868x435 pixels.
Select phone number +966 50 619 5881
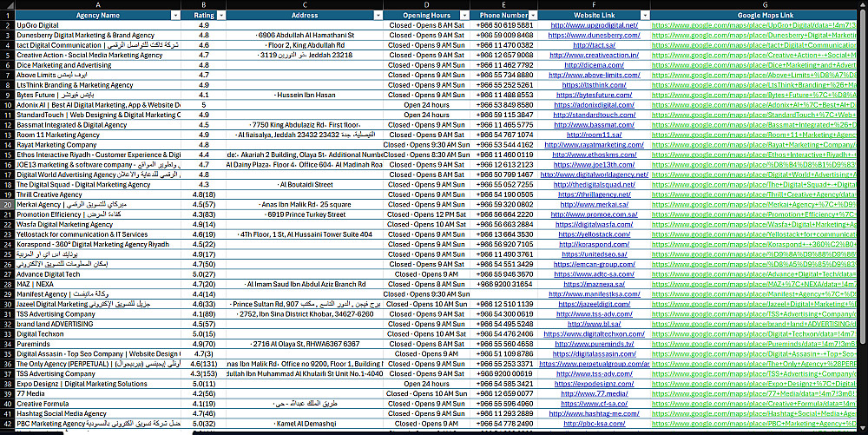click(x=503, y=25)
